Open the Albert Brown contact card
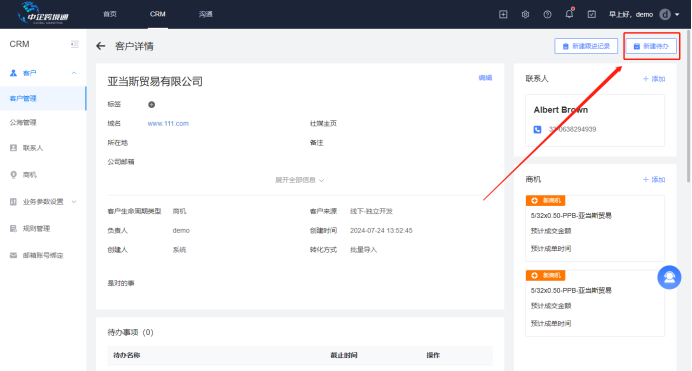This screenshot has width=692, height=371. point(595,120)
